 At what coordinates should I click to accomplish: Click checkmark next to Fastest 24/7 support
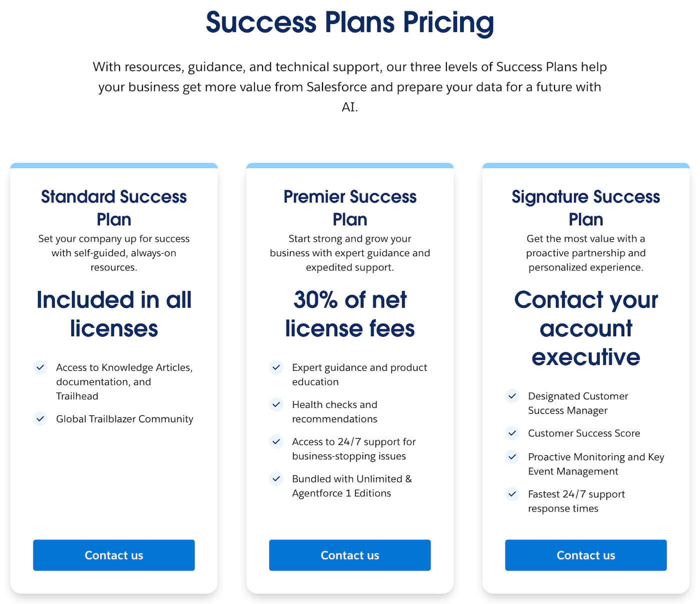(512, 494)
